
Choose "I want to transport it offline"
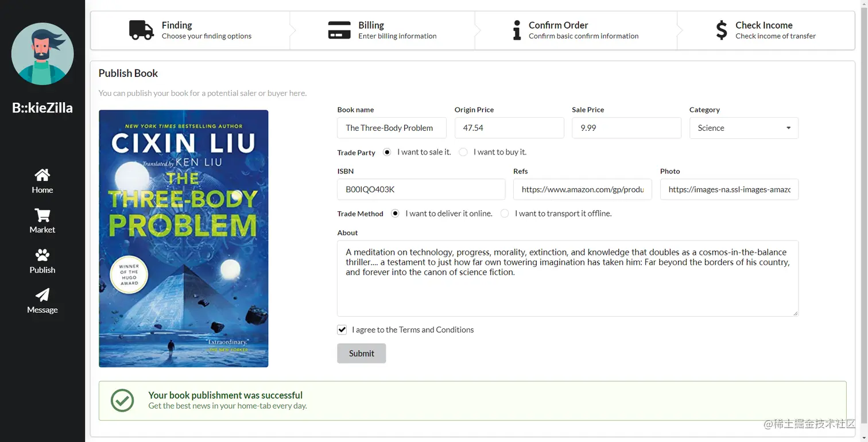(x=505, y=214)
